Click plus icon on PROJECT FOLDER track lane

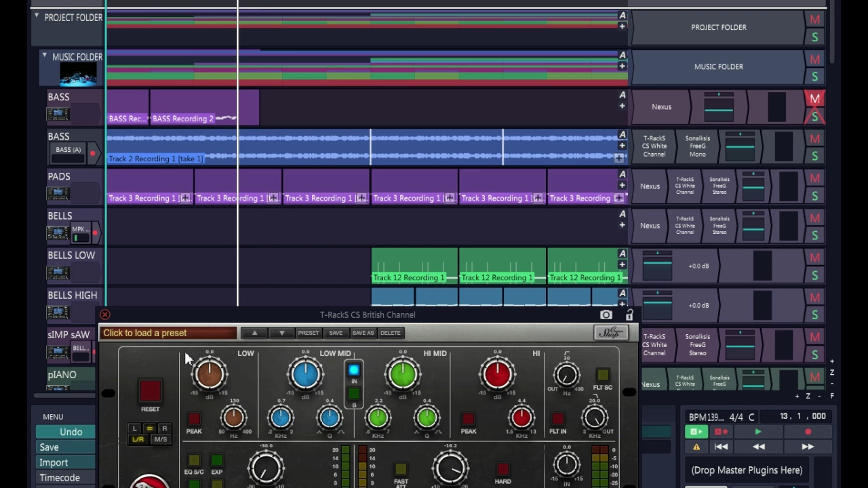(x=622, y=26)
